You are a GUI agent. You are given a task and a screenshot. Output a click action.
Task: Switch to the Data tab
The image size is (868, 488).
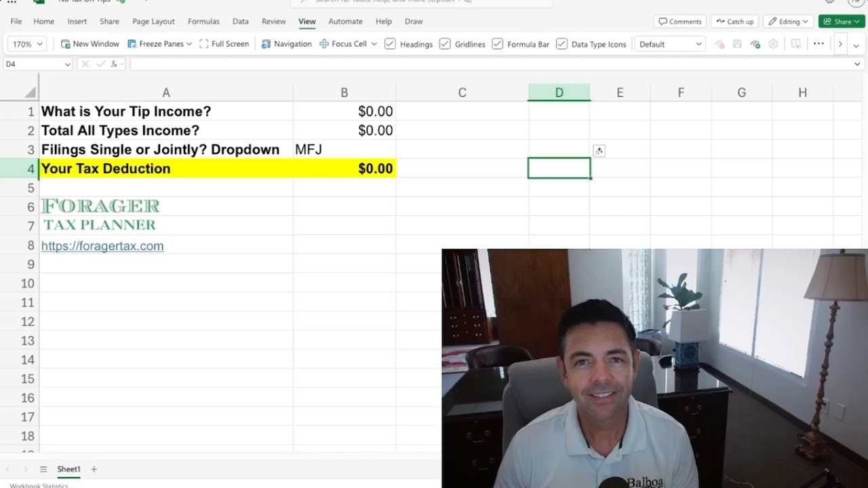240,22
